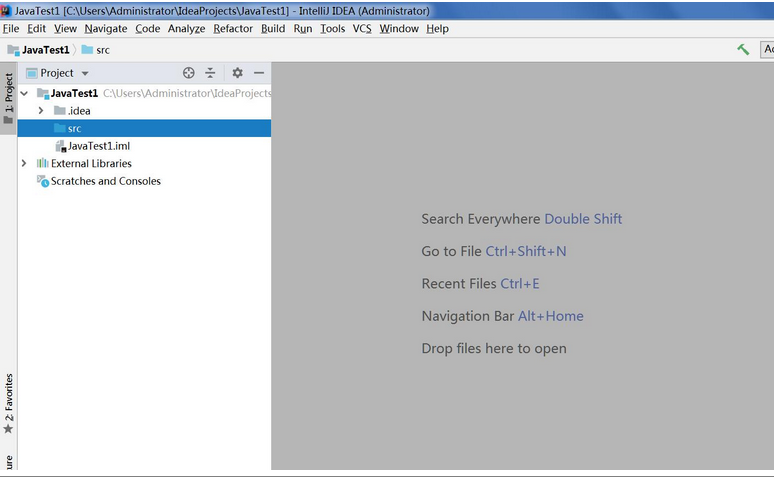Click the Ctrl+Shift+N shortcut text

coord(526,251)
